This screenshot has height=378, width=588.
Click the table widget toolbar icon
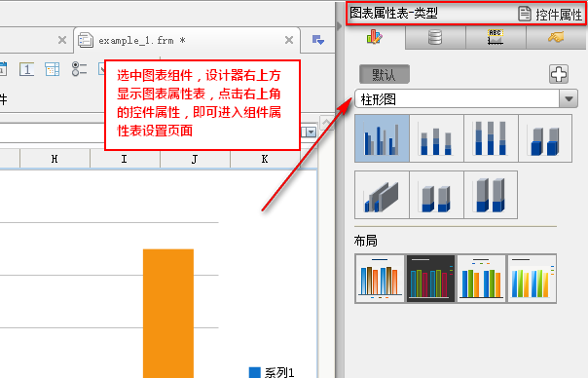pos(53,69)
